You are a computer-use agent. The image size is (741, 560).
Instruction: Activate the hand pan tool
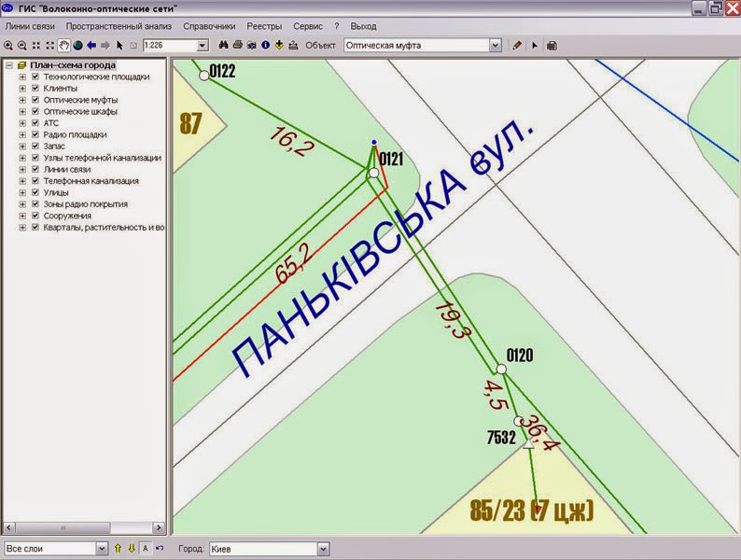63,46
